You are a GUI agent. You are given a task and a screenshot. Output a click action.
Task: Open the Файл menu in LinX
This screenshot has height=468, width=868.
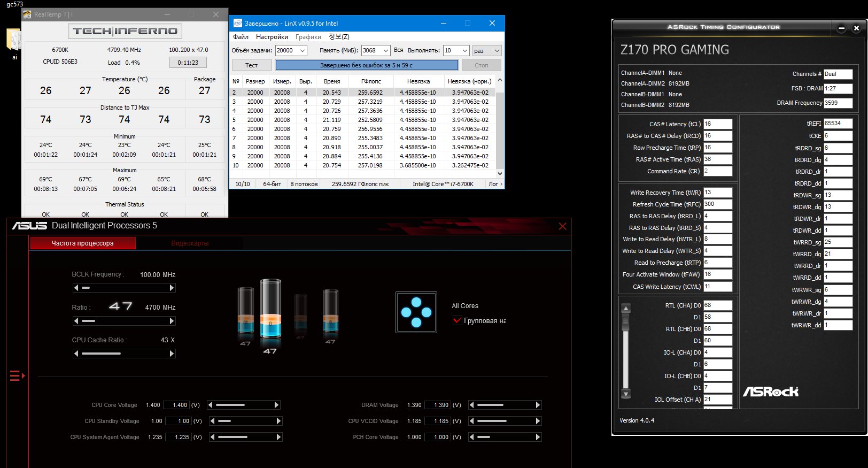tap(241, 37)
